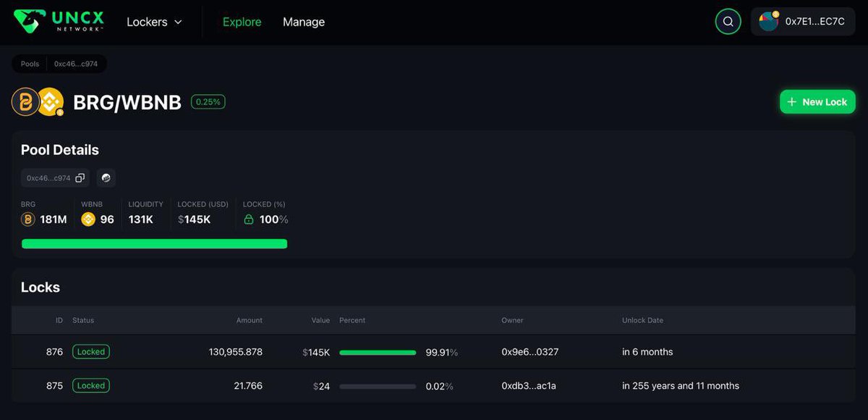Image resolution: width=868 pixels, height=420 pixels.
Task: Click the Pool Details heading
Action: [x=60, y=150]
